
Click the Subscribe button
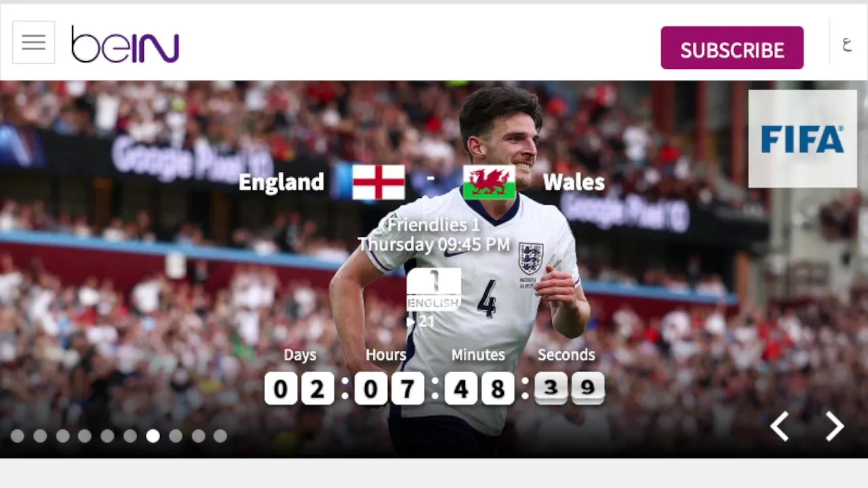pos(732,48)
